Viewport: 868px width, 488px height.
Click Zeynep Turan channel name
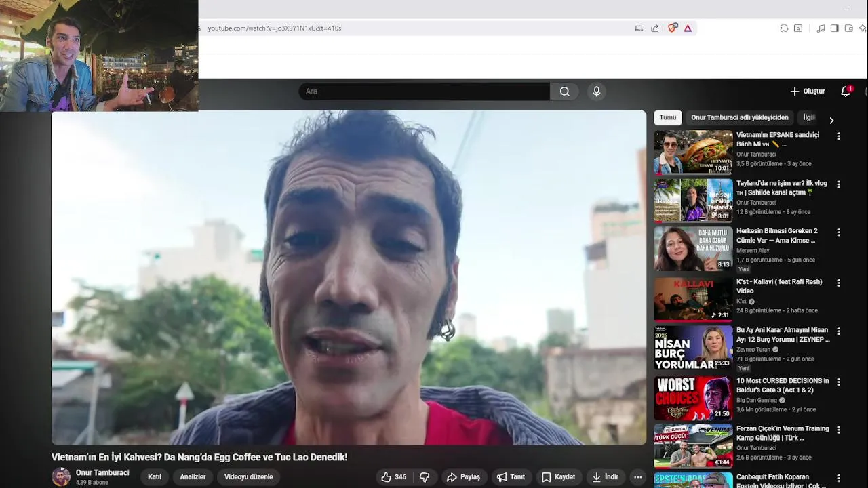[x=753, y=350]
